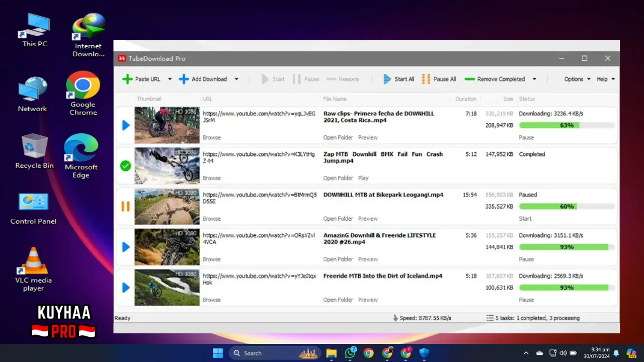The height and width of the screenshot is (362, 644).
Task: Click Browse link for the Zap MTB row
Action: point(211,178)
